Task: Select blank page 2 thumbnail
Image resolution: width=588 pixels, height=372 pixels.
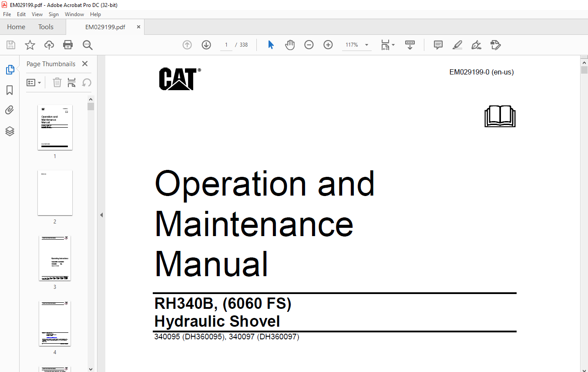Action: (55, 193)
